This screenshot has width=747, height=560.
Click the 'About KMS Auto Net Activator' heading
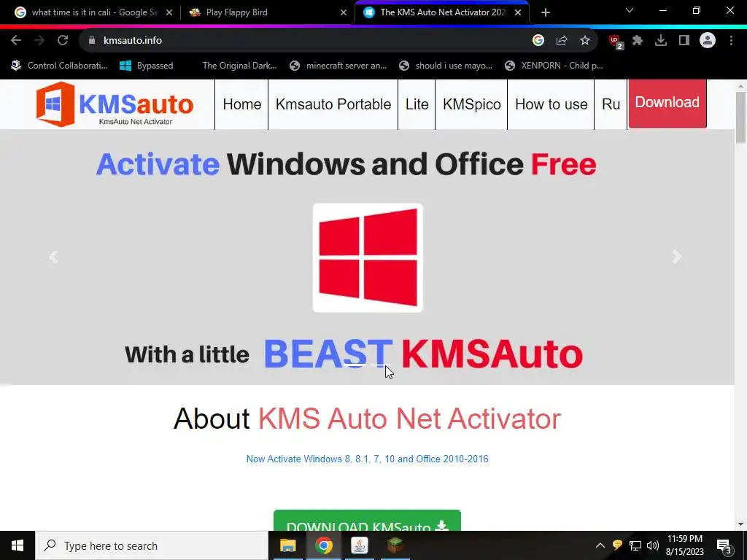pyautogui.click(x=368, y=419)
